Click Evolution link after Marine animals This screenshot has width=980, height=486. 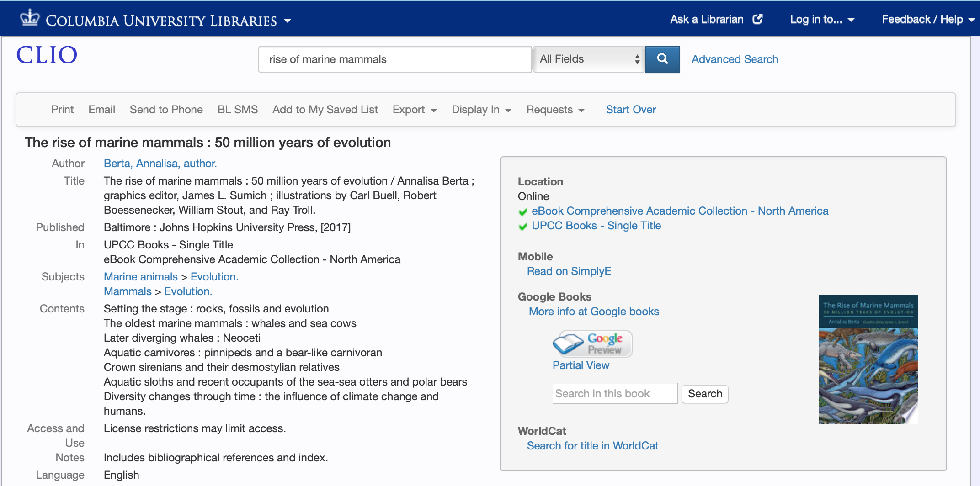point(214,277)
